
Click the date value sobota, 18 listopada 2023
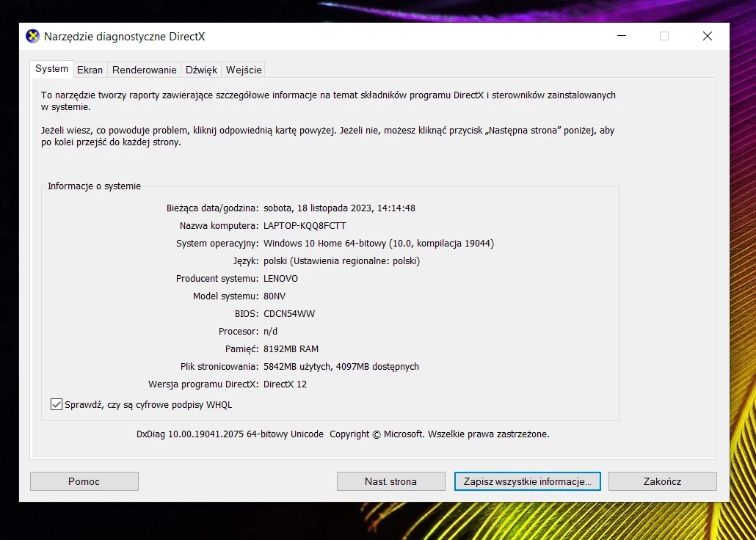pyautogui.click(x=339, y=208)
